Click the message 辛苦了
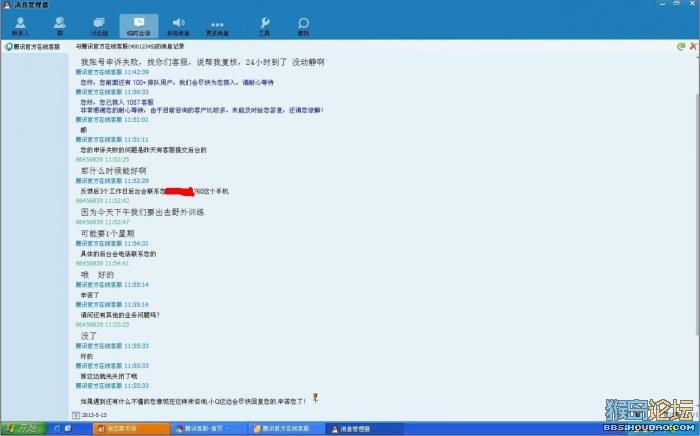700x436 pixels. pyautogui.click(x=90, y=295)
